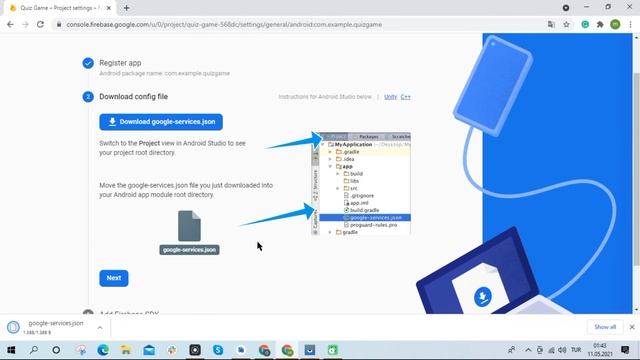This screenshot has width=640, height=360.
Task: Open the Unity instructions link
Action: 391,97
